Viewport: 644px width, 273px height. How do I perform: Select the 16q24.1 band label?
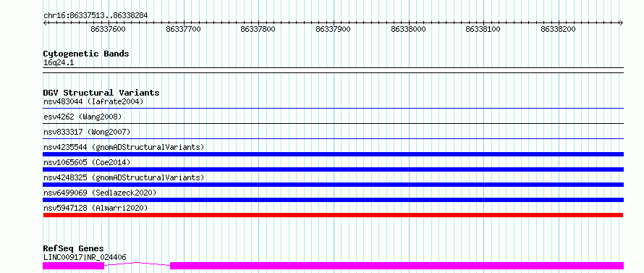pos(59,63)
